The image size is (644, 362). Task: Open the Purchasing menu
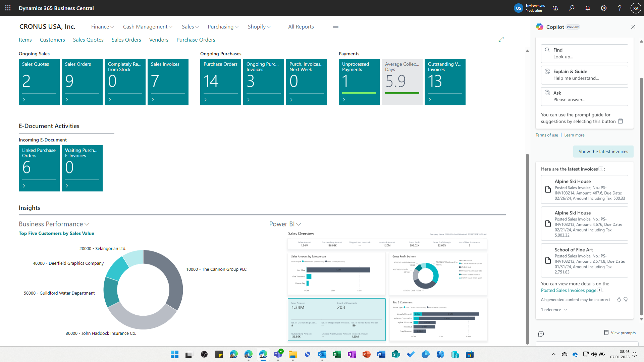(223, 27)
